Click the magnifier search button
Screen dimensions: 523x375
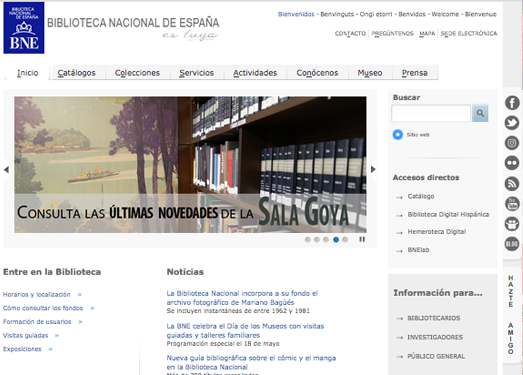click(480, 113)
